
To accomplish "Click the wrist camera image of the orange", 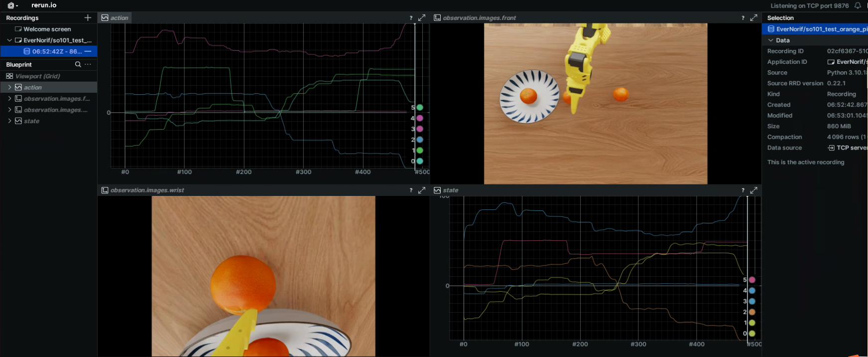I will pyautogui.click(x=263, y=276).
